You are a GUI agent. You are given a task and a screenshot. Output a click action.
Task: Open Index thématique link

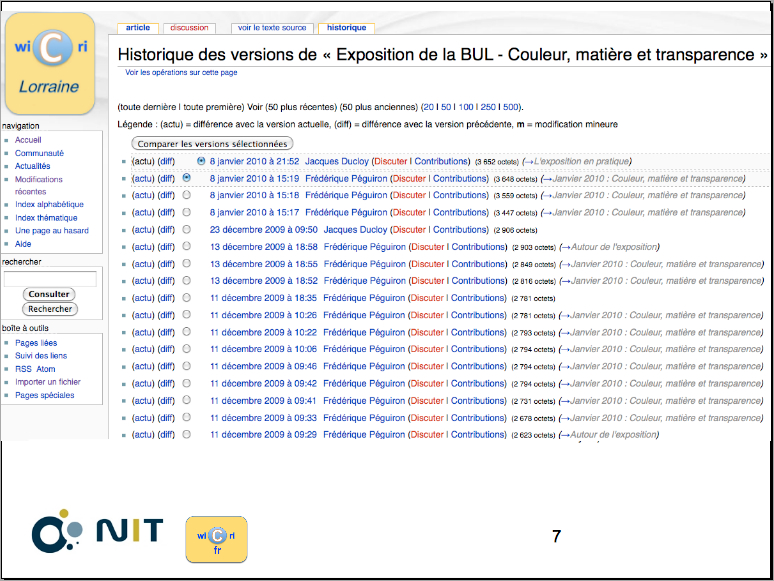46,218
